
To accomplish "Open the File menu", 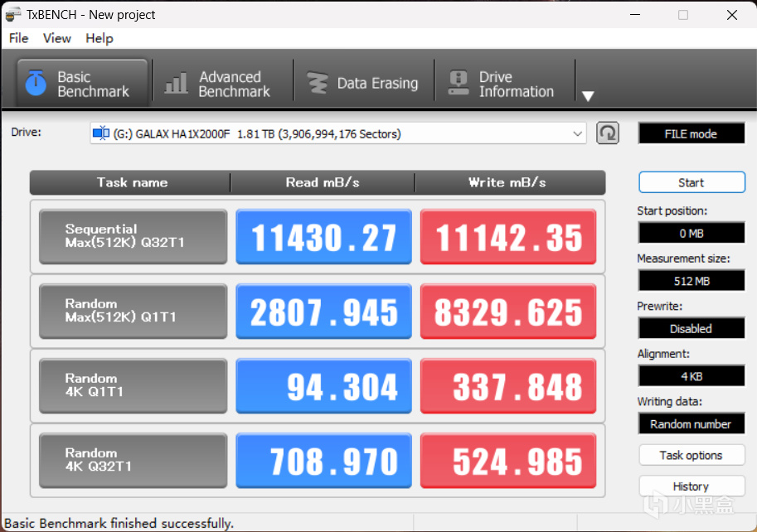I will point(19,38).
